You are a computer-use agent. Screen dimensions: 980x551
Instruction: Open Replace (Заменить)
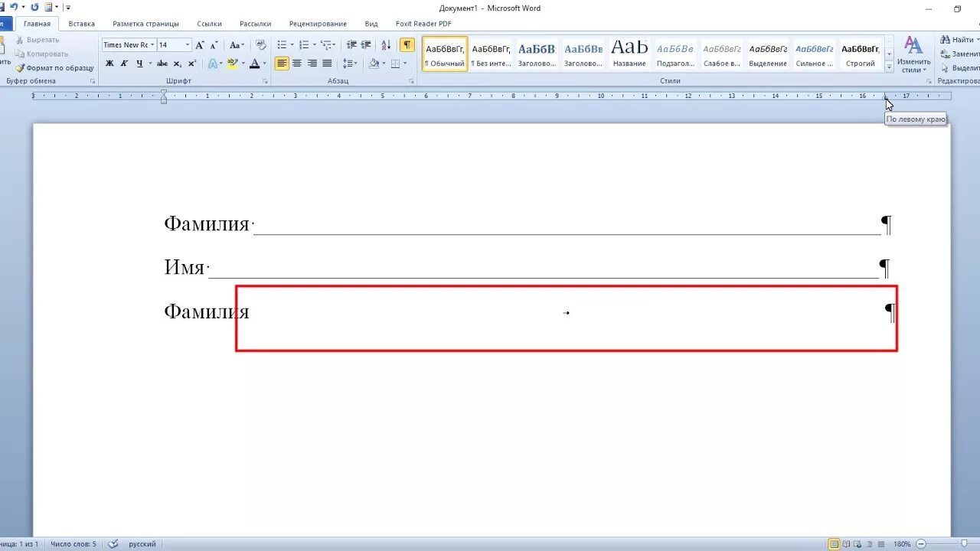point(959,54)
